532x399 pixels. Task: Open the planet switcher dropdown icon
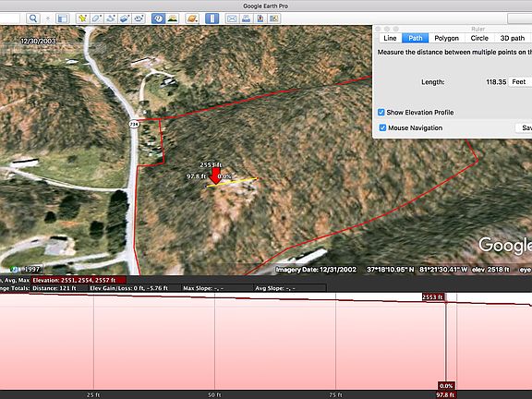(192, 18)
